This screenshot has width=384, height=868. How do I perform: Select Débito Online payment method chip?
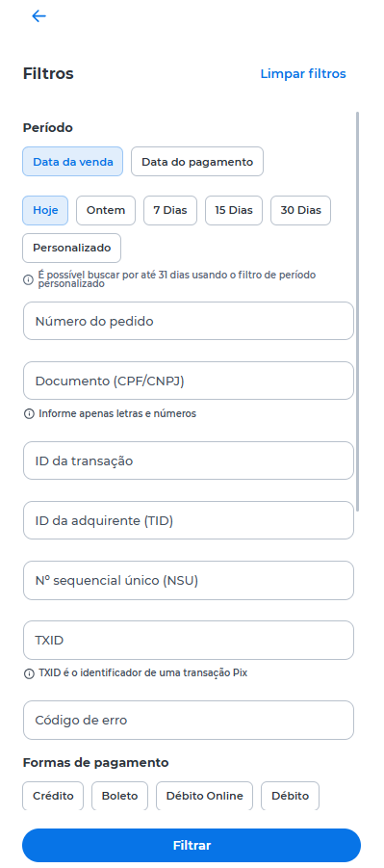coord(204,796)
